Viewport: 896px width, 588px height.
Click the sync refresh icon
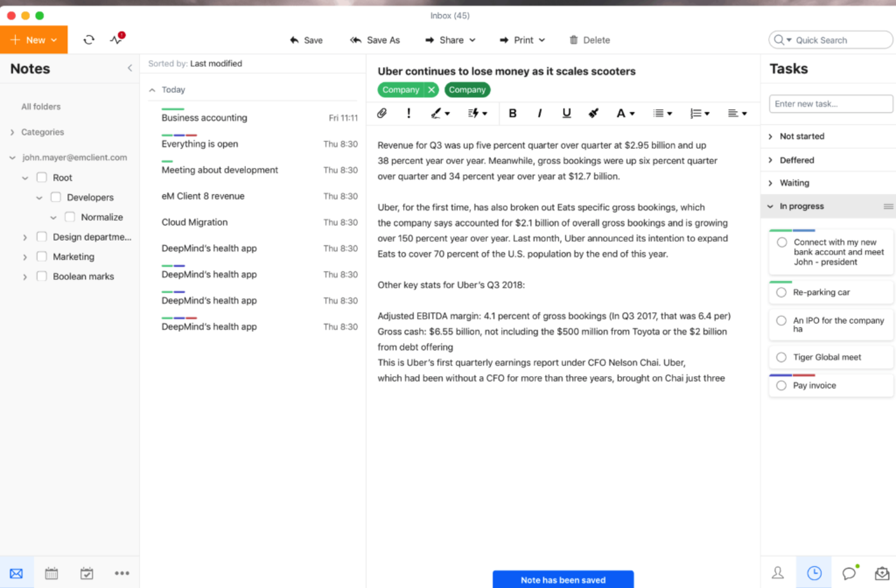(88, 39)
